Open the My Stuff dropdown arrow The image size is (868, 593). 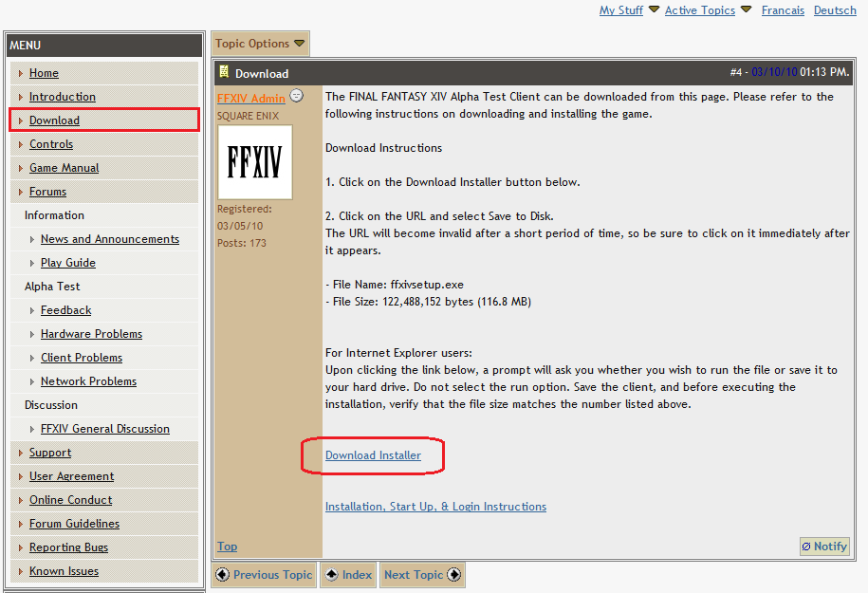pos(654,9)
